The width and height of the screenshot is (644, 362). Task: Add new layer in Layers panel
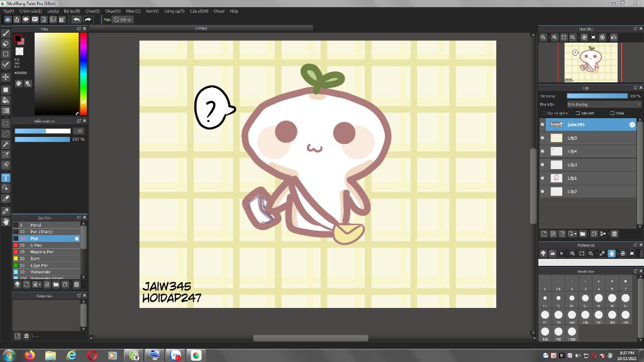pos(544,234)
